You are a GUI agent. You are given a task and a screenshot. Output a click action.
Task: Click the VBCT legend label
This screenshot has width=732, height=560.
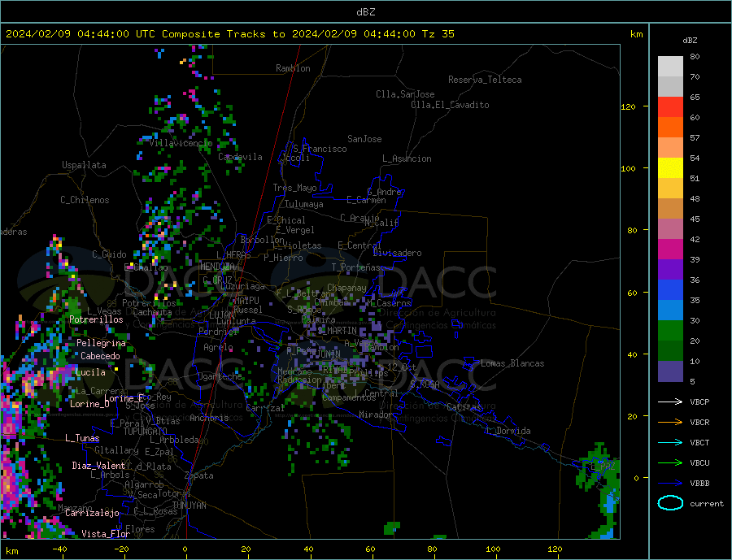[699, 442]
